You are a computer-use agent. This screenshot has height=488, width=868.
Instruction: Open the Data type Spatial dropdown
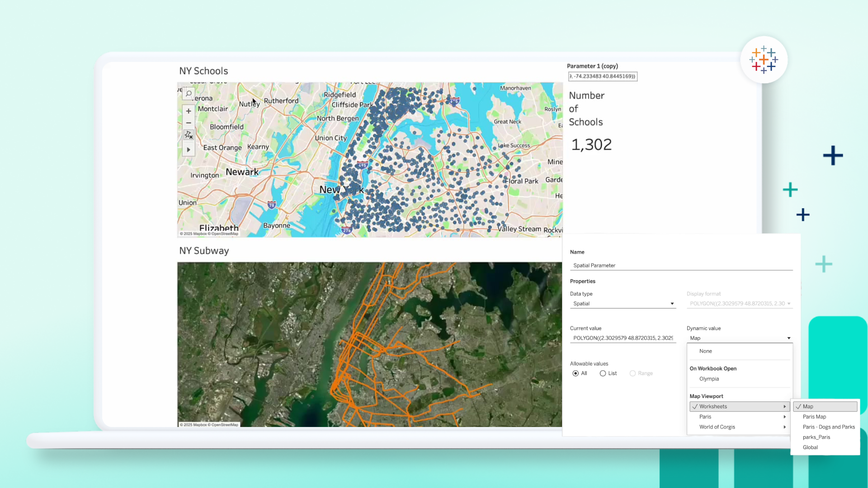tap(623, 304)
